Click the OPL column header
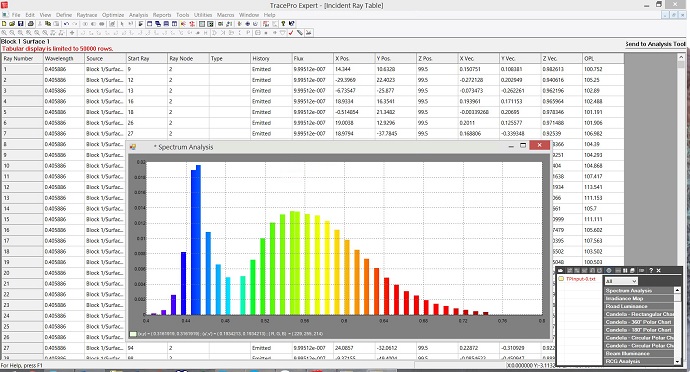690x372 pixels. point(603,59)
